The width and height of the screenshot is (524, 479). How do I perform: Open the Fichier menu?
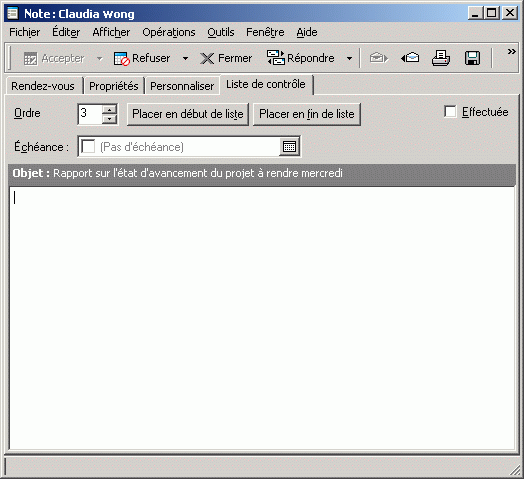24,32
